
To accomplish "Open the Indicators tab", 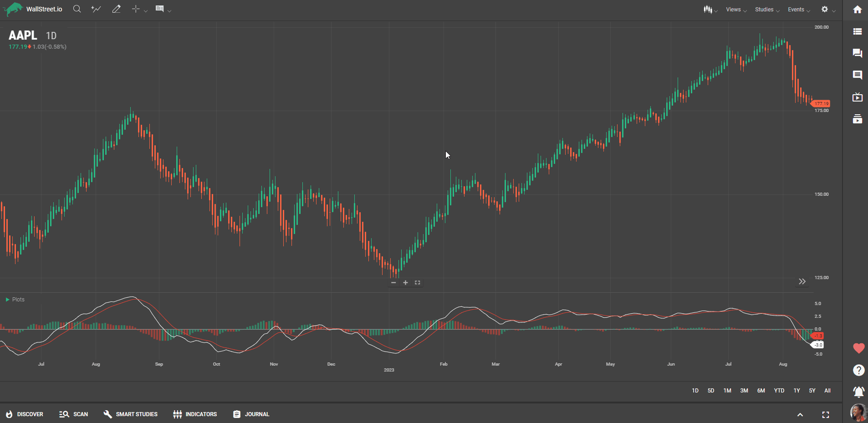I will point(195,414).
